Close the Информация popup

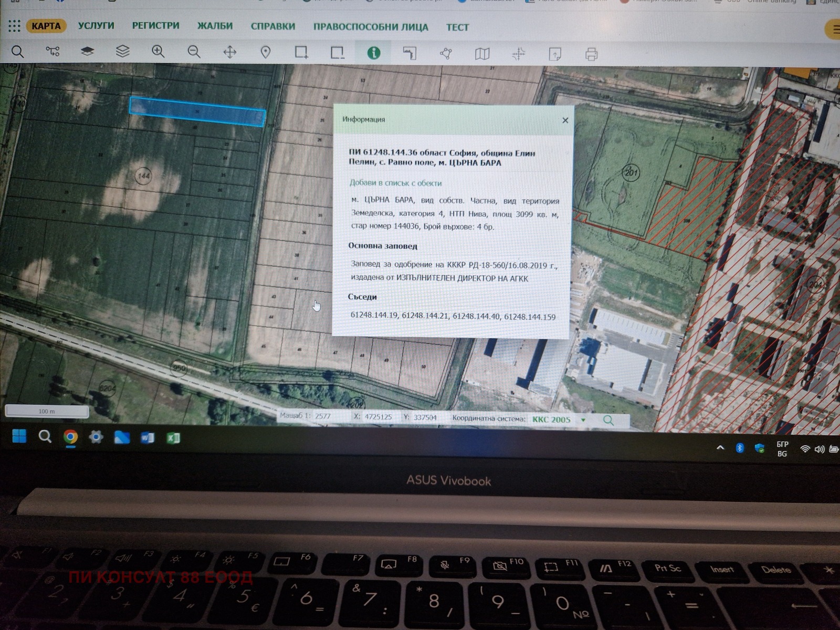[565, 120]
